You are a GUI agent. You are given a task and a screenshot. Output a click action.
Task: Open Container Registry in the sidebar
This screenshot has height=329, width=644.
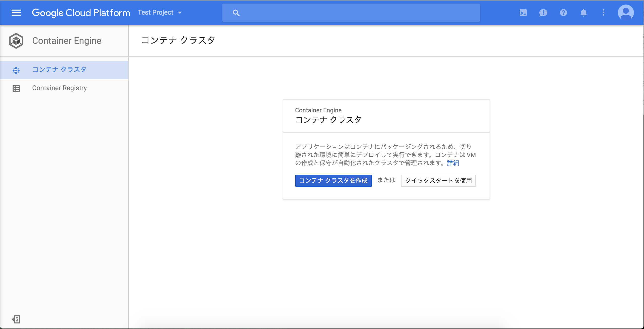(x=64, y=88)
